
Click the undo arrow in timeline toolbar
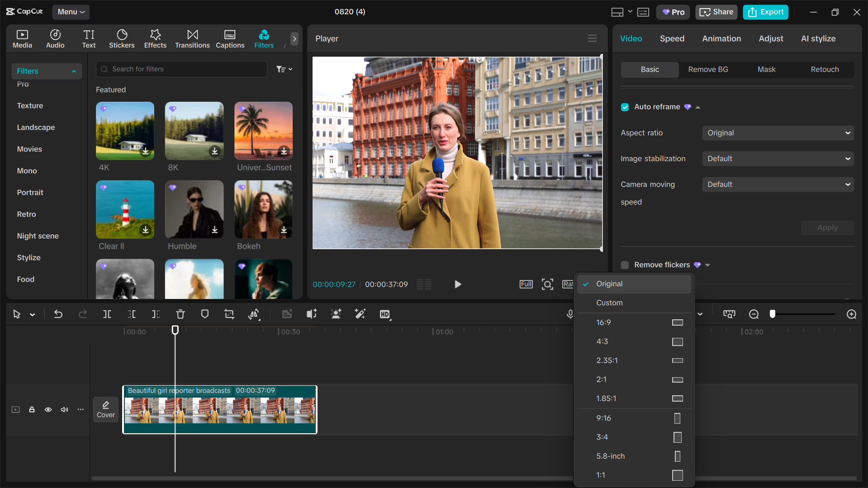[x=58, y=314]
